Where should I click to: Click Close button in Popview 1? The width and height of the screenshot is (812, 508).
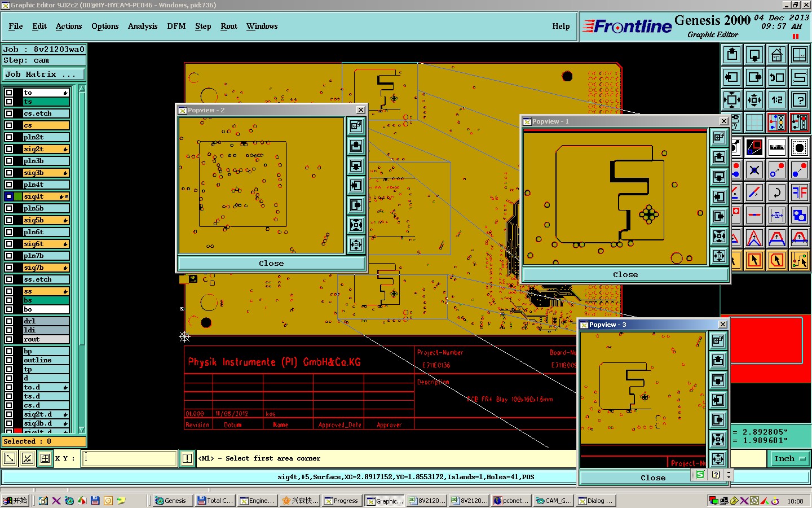tap(625, 274)
